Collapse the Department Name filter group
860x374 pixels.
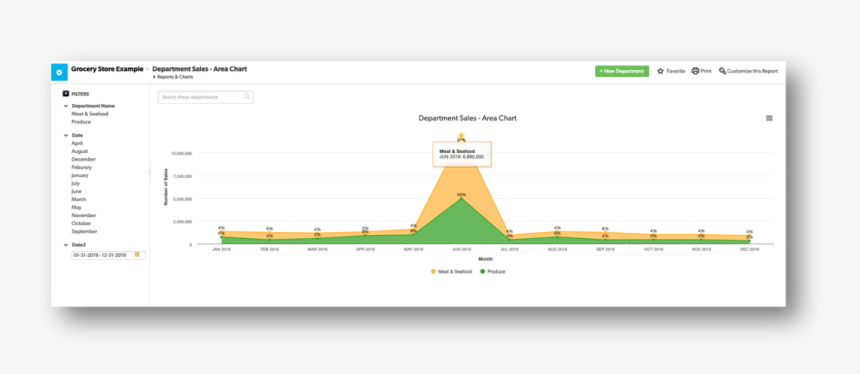66,106
